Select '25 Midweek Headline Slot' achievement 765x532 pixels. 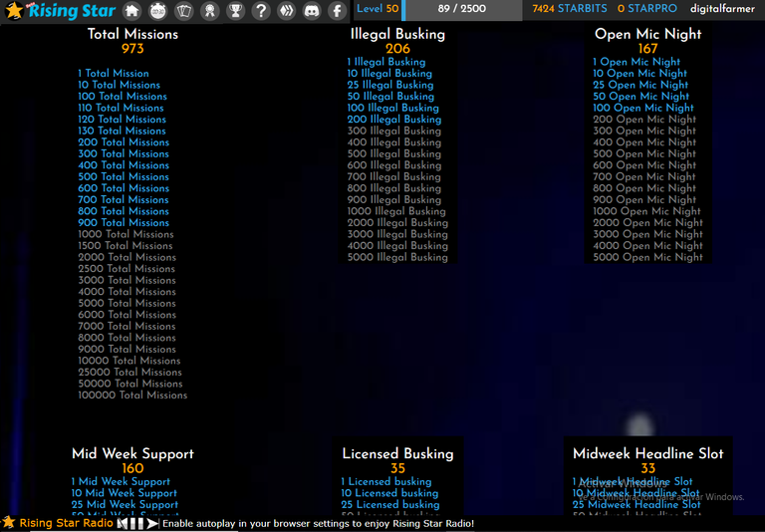coord(637,505)
